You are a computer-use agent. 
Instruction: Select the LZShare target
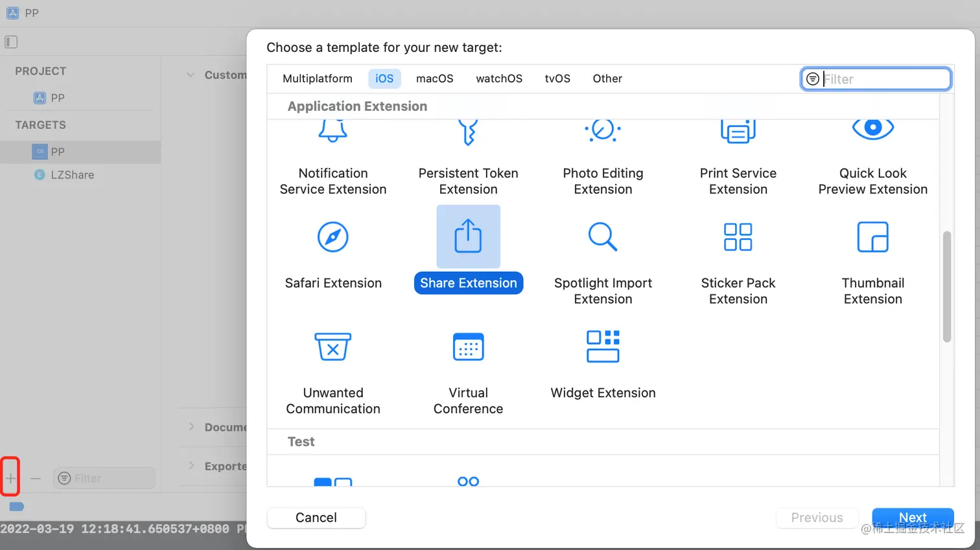(64, 175)
